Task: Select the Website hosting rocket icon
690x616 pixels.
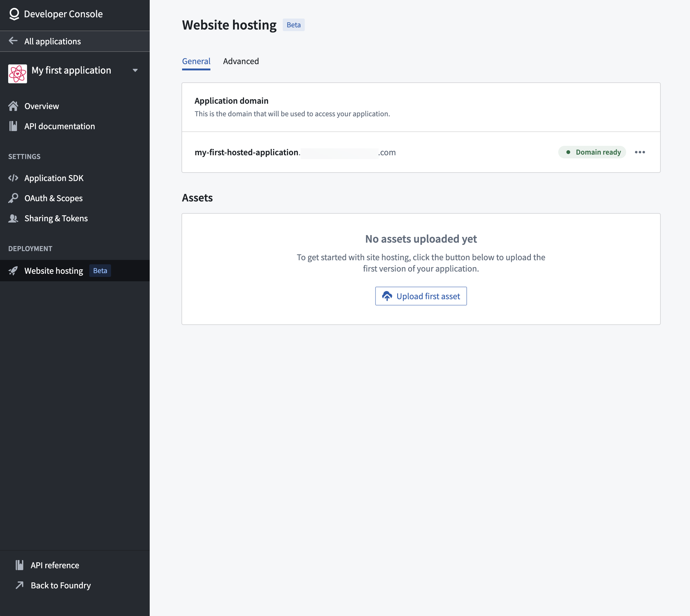Action: (14, 270)
